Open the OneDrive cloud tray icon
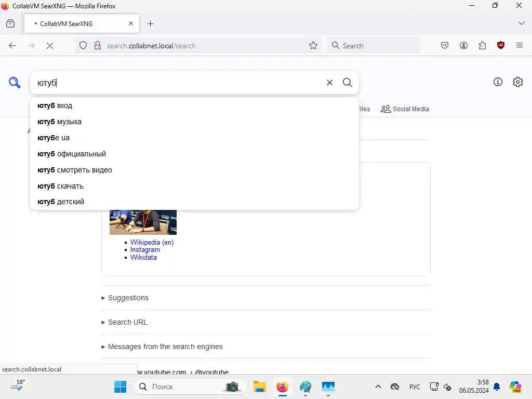Viewport: 532px width, 399px height. coord(395,387)
